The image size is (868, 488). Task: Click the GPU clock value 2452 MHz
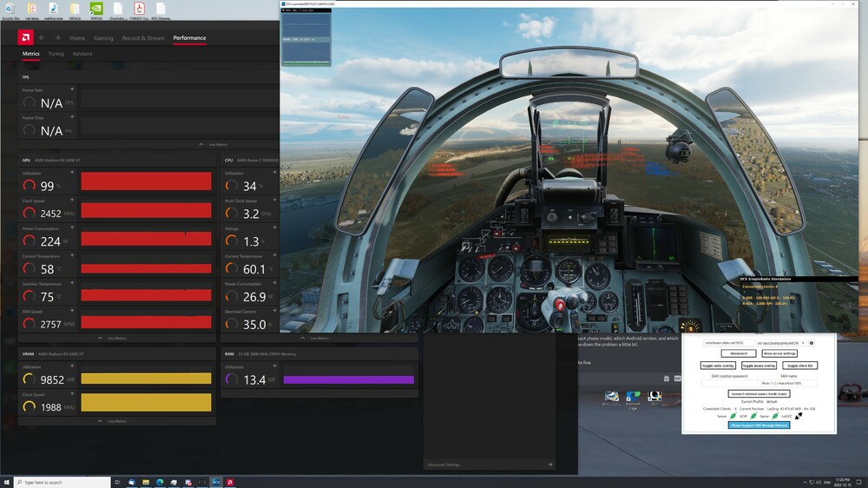click(50, 214)
